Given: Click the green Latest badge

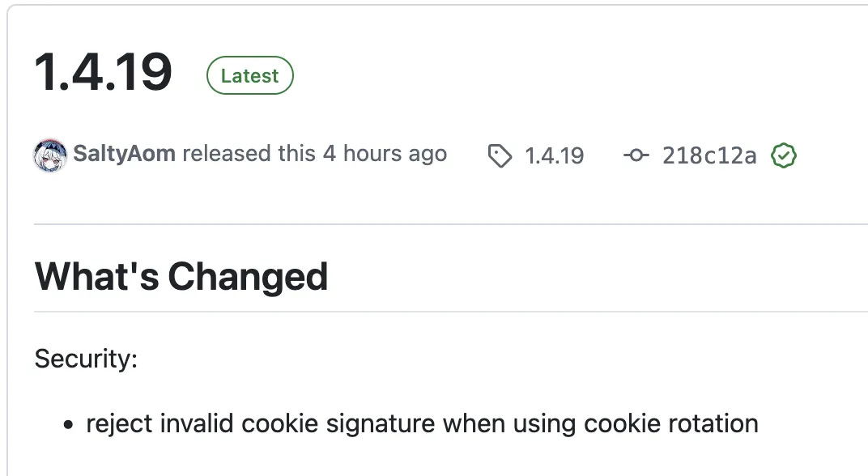Looking at the screenshot, I should (249, 76).
